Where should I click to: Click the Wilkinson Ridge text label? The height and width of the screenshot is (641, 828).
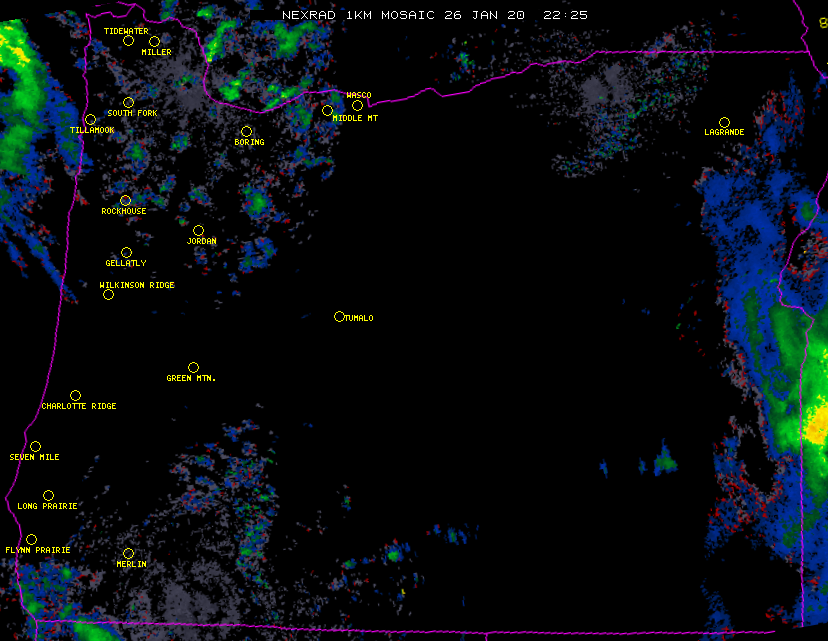pos(137,285)
